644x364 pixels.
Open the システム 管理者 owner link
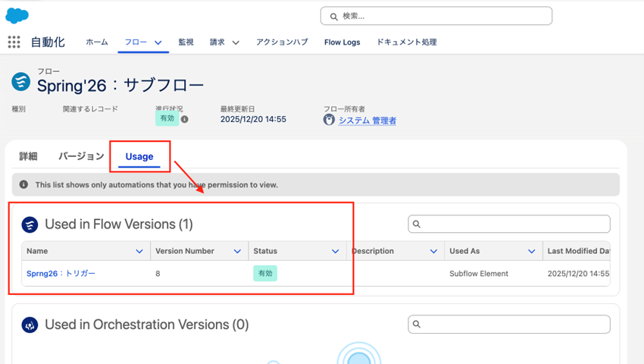click(367, 121)
